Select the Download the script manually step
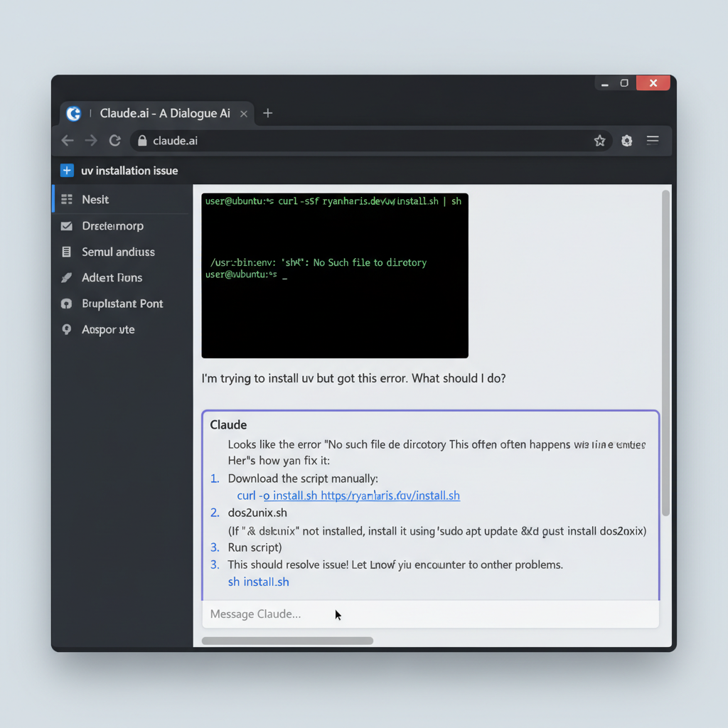This screenshot has height=728, width=728. point(303,478)
